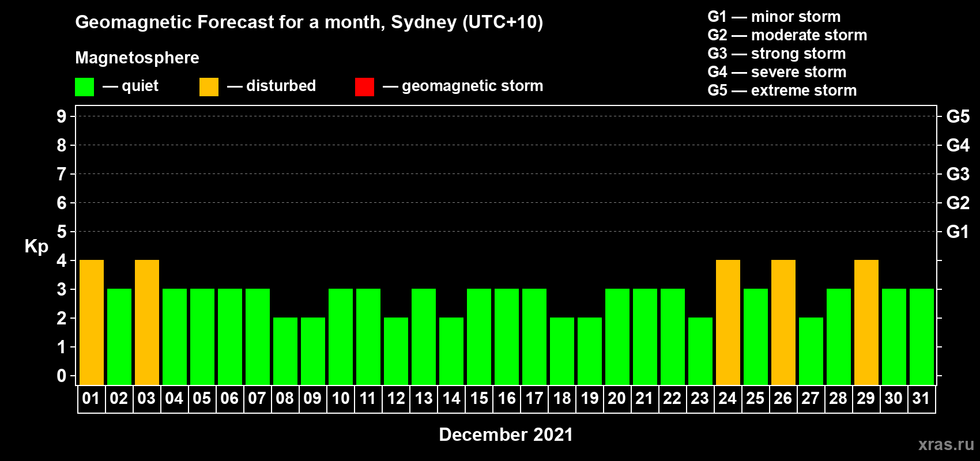Select the green bar for day 27

811,351
